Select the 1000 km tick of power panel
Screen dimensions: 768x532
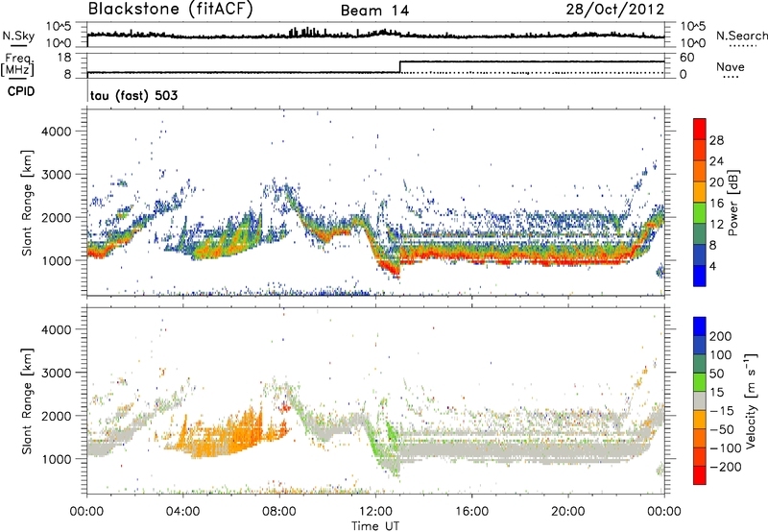pos(57,260)
